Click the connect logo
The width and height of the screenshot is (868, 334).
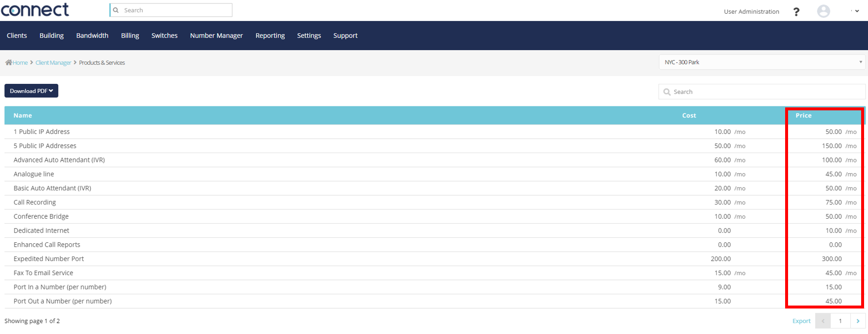pos(35,10)
